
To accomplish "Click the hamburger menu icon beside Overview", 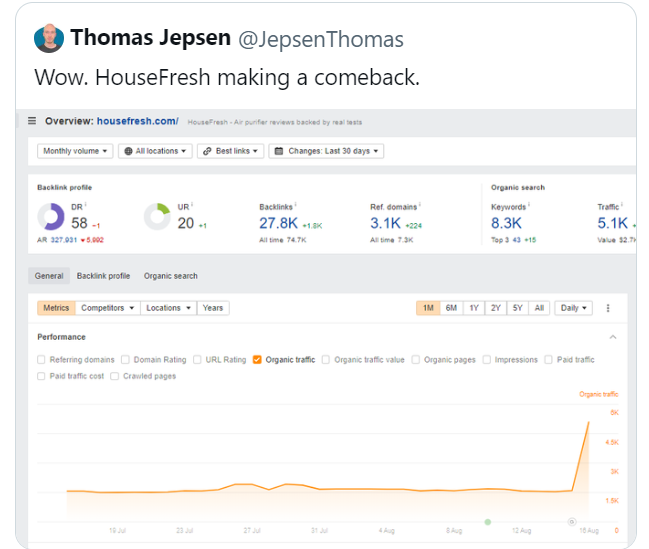I will [x=32, y=121].
